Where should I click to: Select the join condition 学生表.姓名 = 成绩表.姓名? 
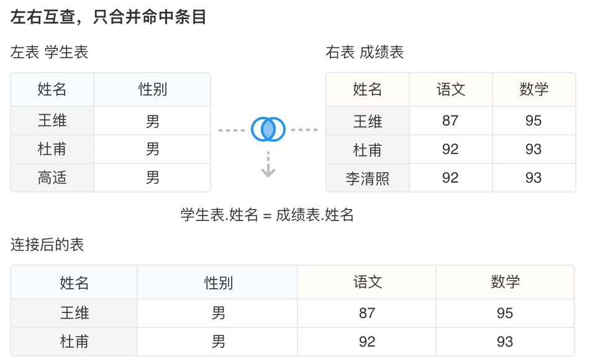pos(267,216)
